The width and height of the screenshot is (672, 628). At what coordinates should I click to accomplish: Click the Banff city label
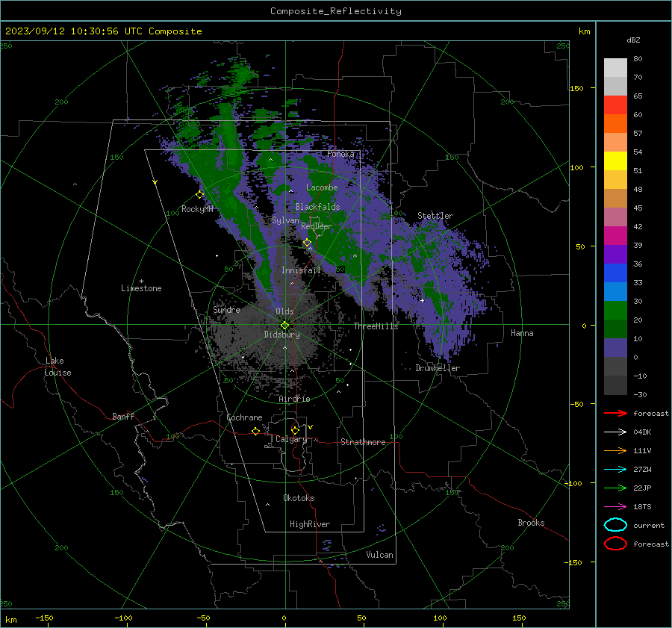(x=123, y=416)
